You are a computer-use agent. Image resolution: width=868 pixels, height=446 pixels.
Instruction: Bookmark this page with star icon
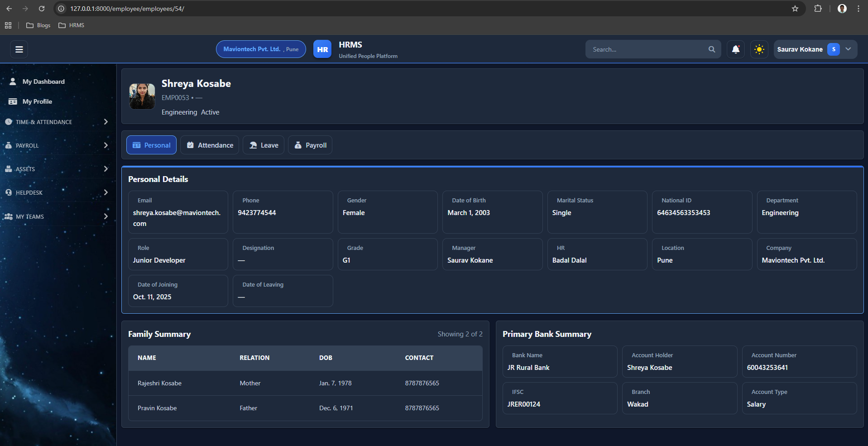coord(795,9)
